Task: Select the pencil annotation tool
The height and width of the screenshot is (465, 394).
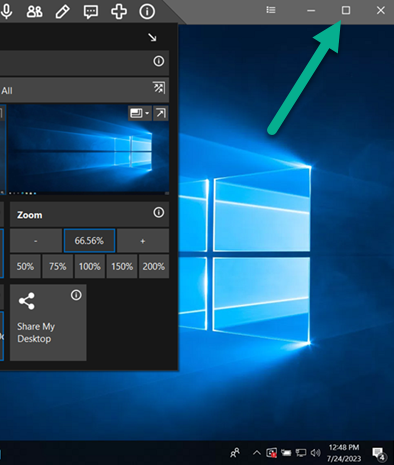Action: (62, 11)
